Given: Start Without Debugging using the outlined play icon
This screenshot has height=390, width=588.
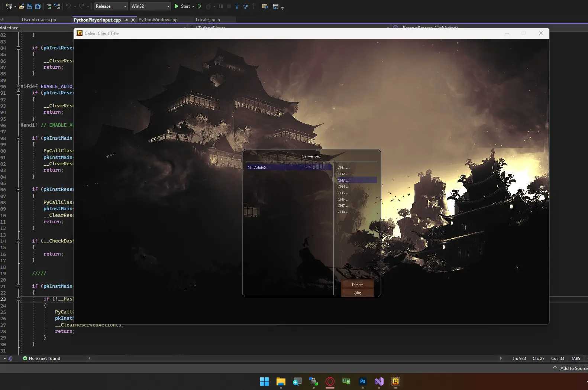Looking at the screenshot, I should point(200,6).
